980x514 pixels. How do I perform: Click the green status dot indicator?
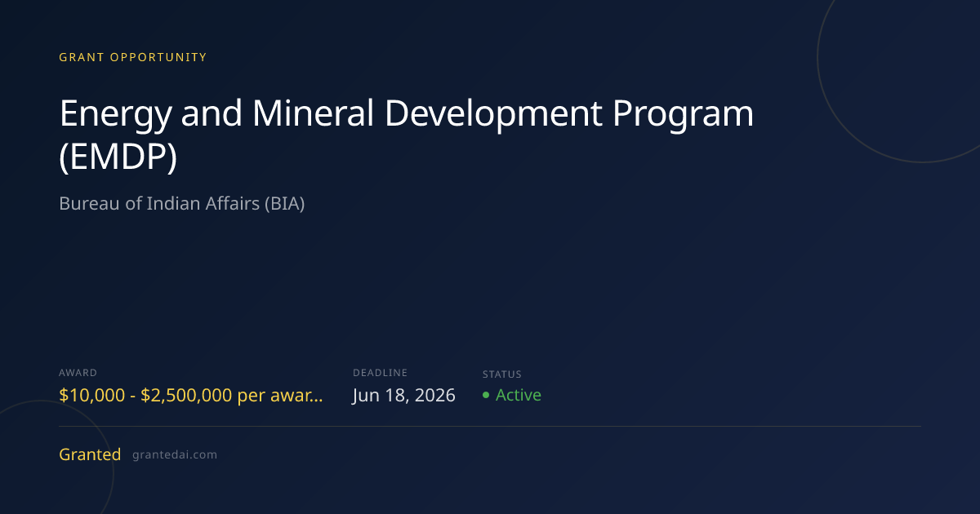486,395
